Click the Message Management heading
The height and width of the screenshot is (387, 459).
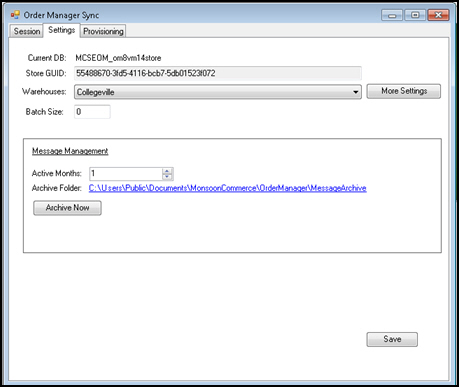click(70, 151)
